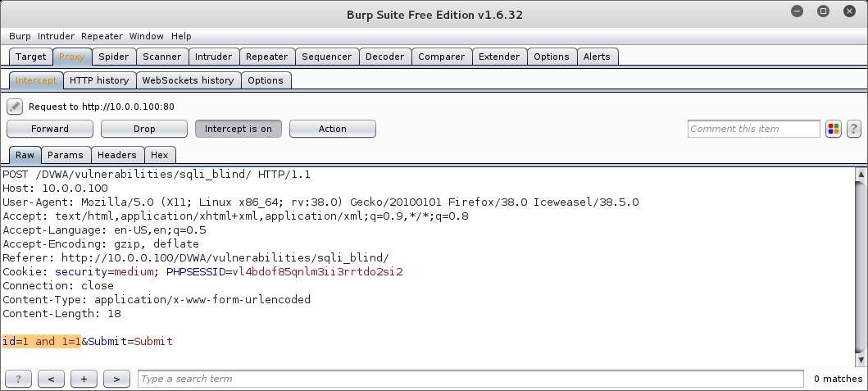Go to previous search match
This screenshot has height=391, width=868.
click(51, 379)
